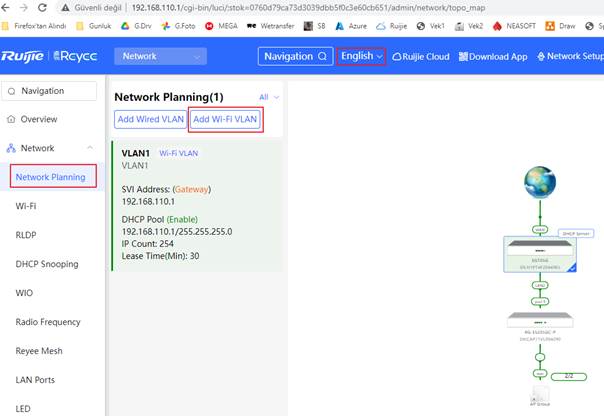Click the Download App link

(x=495, y=56)
